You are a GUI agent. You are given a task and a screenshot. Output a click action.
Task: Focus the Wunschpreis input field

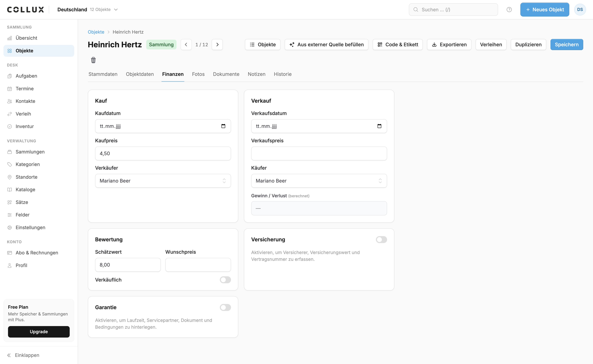click(198, 265)
